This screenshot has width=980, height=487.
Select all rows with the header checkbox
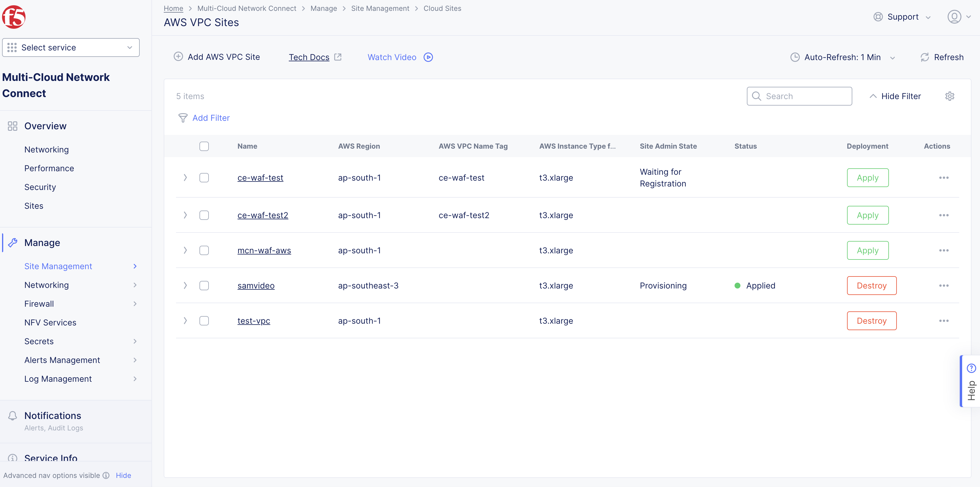(204, 146)
